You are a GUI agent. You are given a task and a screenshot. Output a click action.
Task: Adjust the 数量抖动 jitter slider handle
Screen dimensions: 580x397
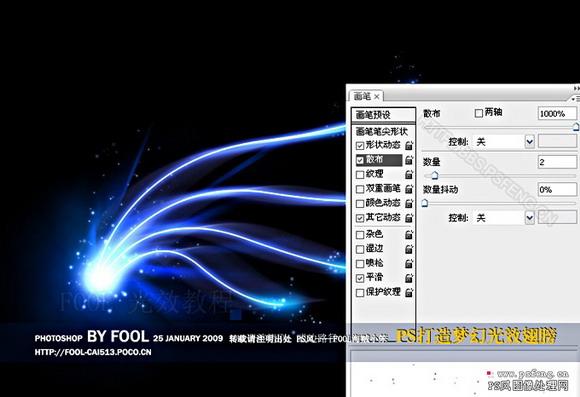tap(425, 203)
